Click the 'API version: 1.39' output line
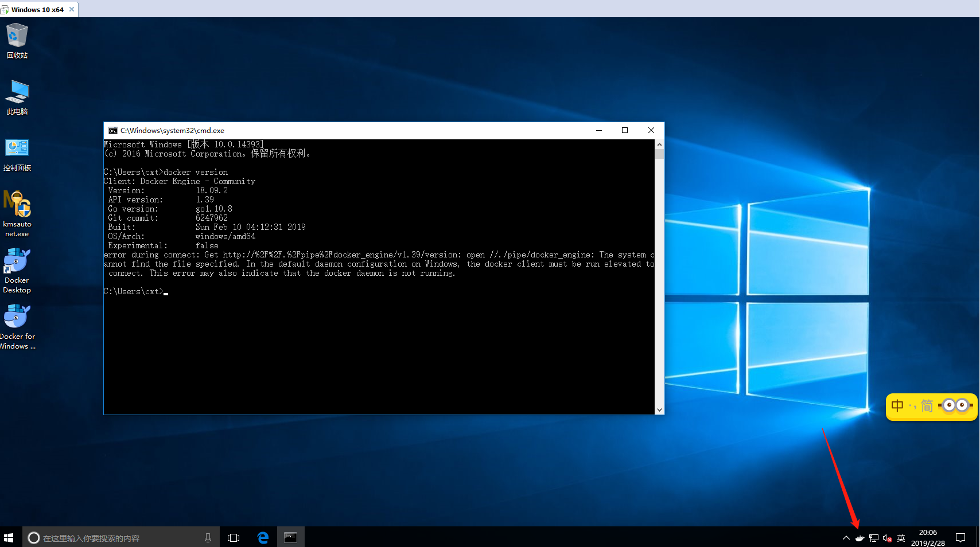 click(161, 200)
